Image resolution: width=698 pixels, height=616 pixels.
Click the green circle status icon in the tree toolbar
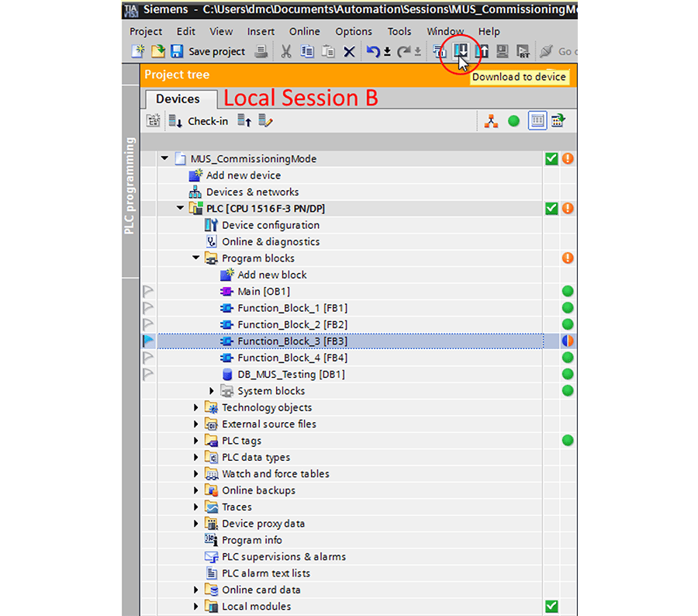(x=513, y=121)
